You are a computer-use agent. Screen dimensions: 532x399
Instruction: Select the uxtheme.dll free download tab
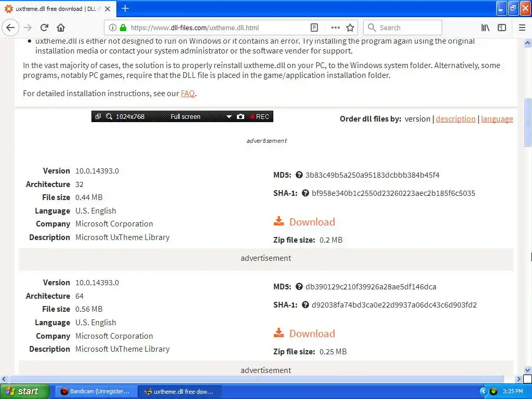(58, 9)
